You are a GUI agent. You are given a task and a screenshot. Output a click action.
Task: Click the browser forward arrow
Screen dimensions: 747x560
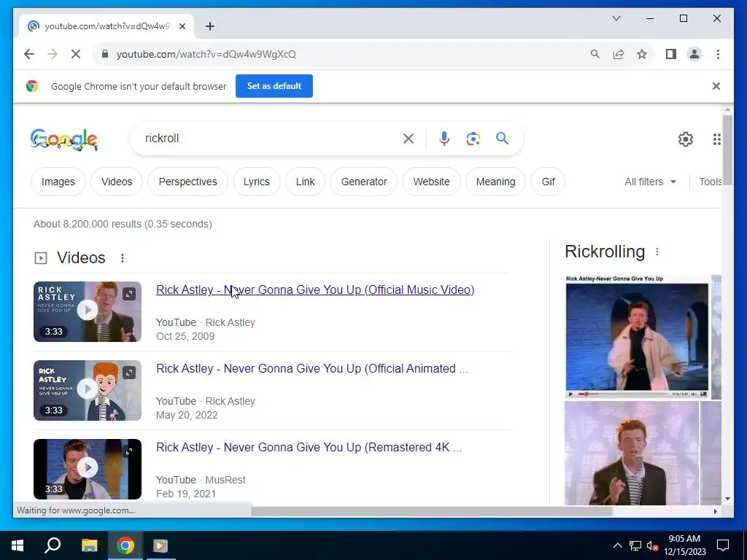click(x=53, y=54)
